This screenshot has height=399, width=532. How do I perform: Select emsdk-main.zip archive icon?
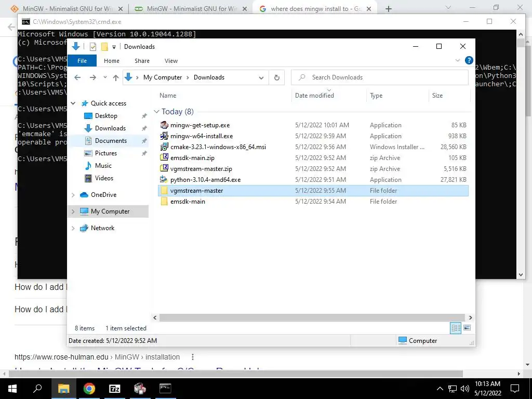point(164,157)
